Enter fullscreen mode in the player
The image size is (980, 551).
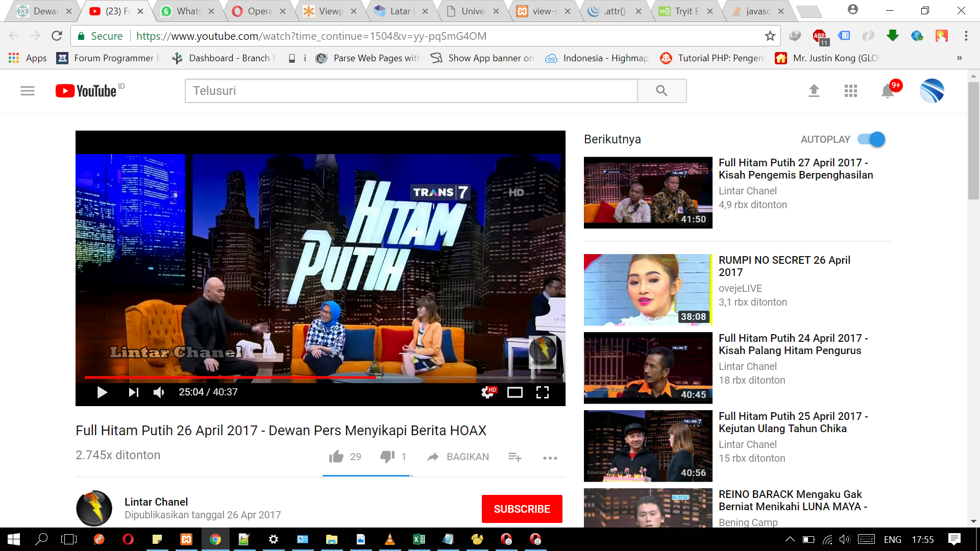coord(543,392)
